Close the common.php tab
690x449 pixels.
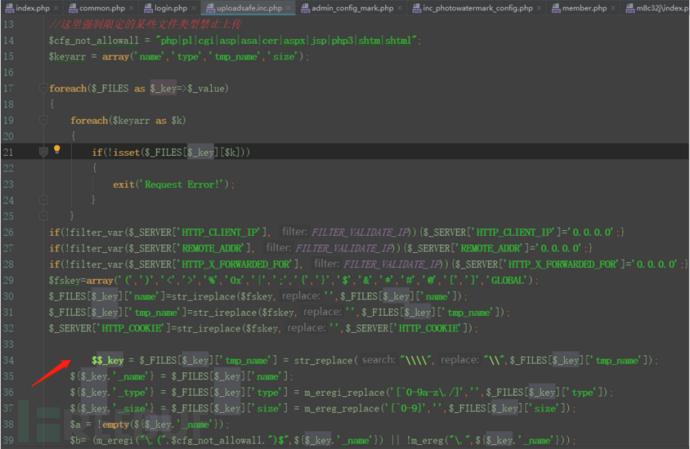click(131, 8)
